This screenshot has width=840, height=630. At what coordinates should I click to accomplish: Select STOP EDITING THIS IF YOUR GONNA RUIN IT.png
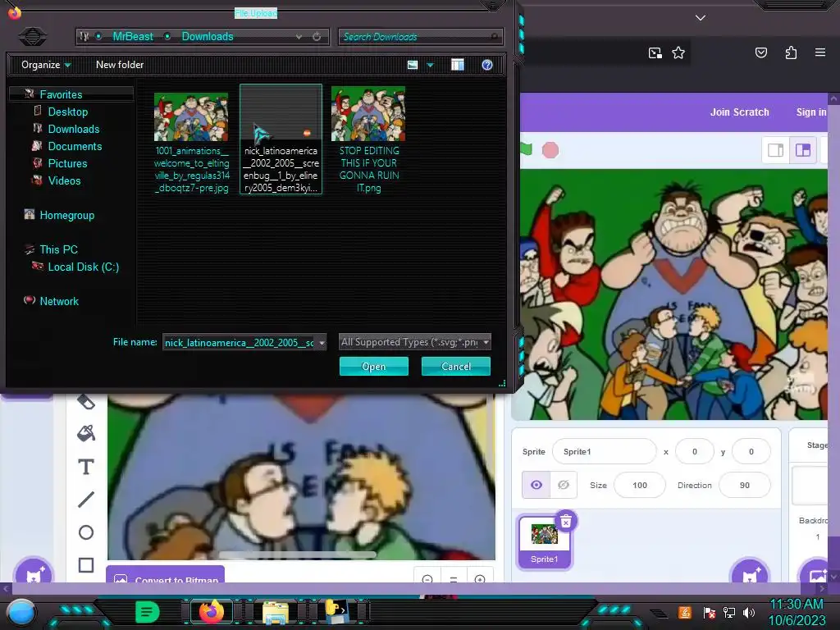369,139
